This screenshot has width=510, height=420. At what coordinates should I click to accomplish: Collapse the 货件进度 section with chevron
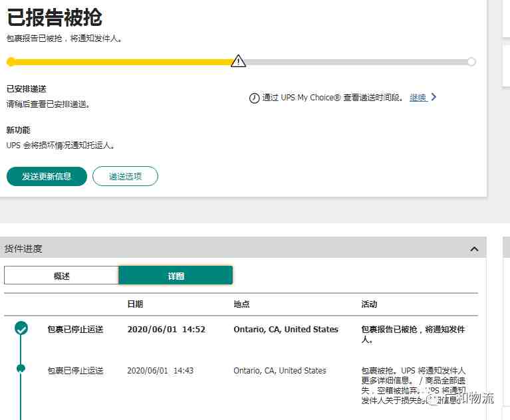pyautogui.click(x=474, y=249)
